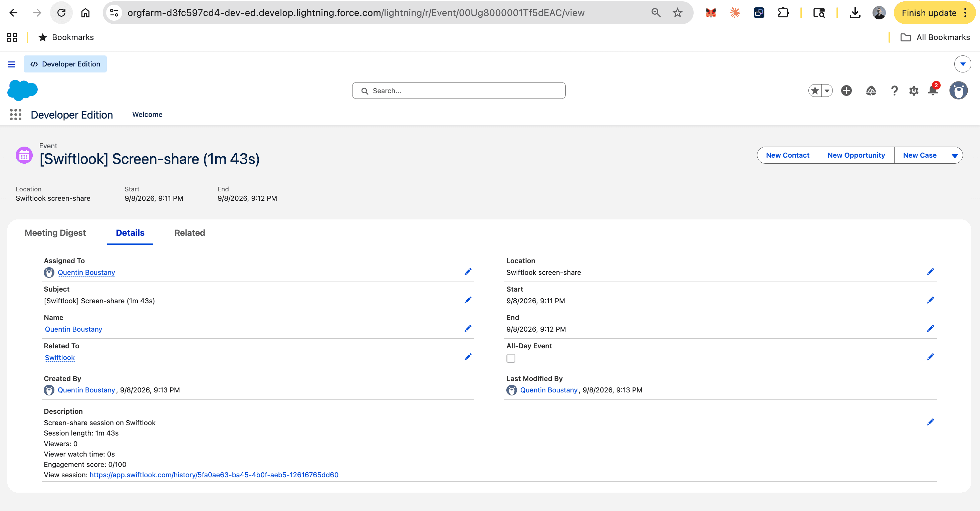Open Global Actions plus icon
This screenshot has height=511, width=980.
[846, 91]
